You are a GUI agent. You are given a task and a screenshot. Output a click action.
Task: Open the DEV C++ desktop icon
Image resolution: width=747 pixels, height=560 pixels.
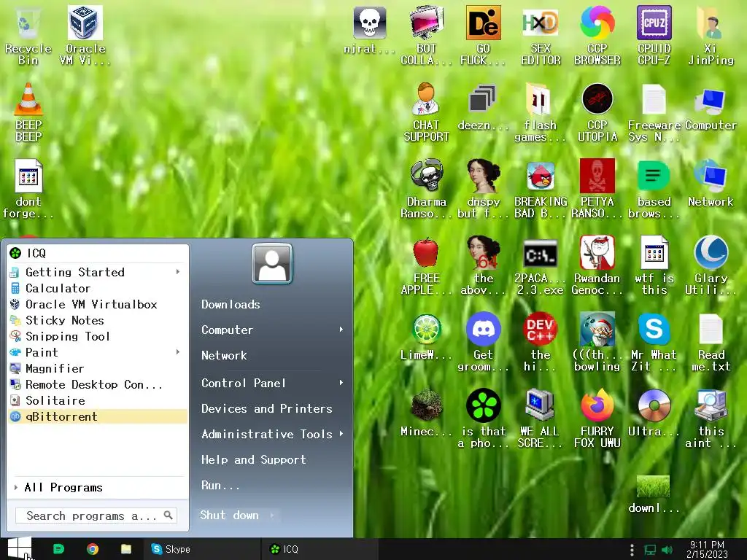pyautogui.click(x=541, y=329)
